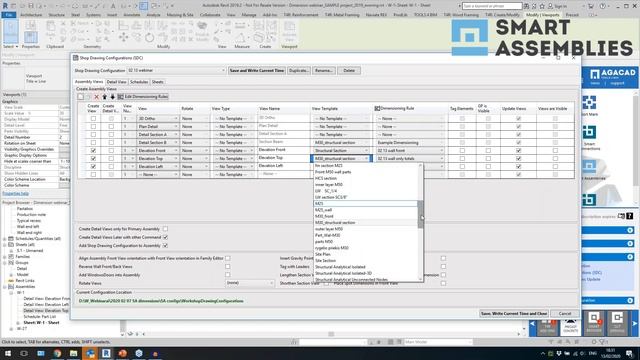This screenshot has width=640, height=360.
Task: Click the red X delete row icon
Action: (x=97, y=97)
